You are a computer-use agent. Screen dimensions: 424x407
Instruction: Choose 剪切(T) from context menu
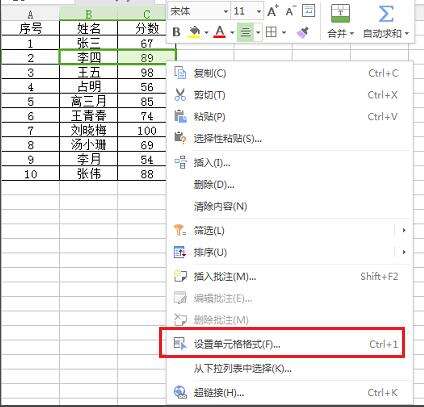pos(289,95)
